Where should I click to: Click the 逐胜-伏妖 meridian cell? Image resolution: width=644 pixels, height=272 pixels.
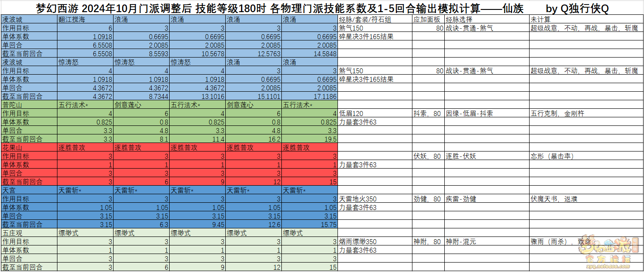click(487, 156)
